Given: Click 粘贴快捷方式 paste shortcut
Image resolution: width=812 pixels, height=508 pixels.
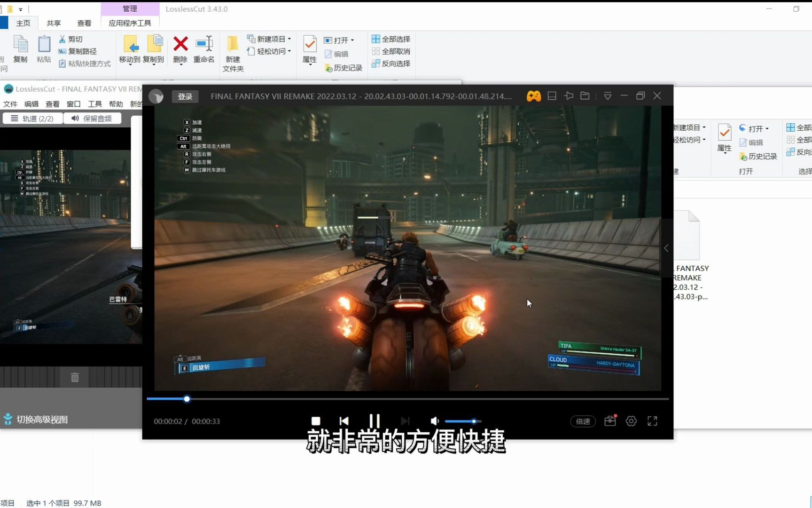Looking at the screenshot, I should tap(85, 63).
